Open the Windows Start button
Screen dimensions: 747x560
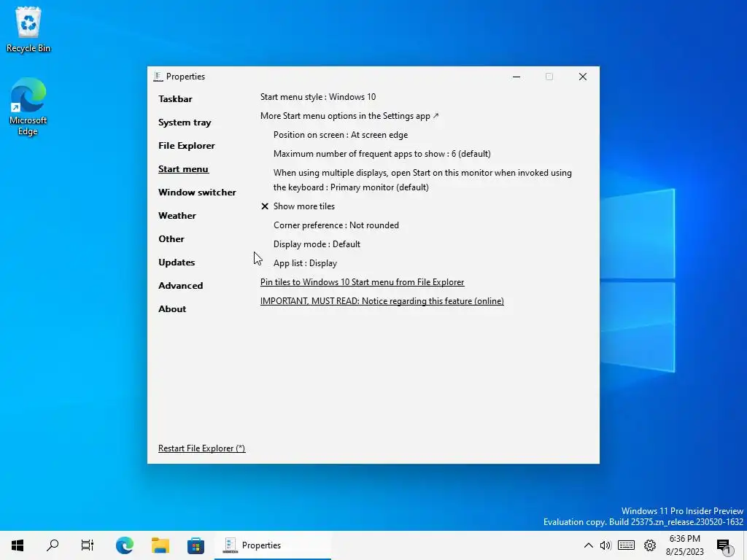click(18, 545)
